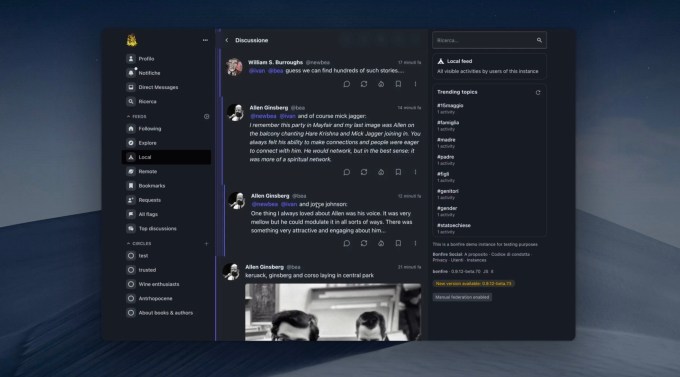This screenshot has width=680, height=377.
Task: Click the search magnifier button
Action: pyautogui.click(x=539, y=40)
